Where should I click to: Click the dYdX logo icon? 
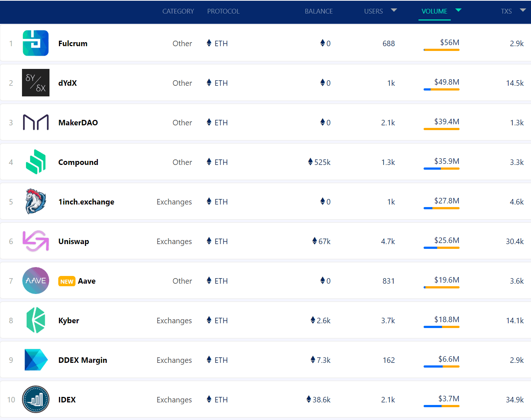point(36,83)
